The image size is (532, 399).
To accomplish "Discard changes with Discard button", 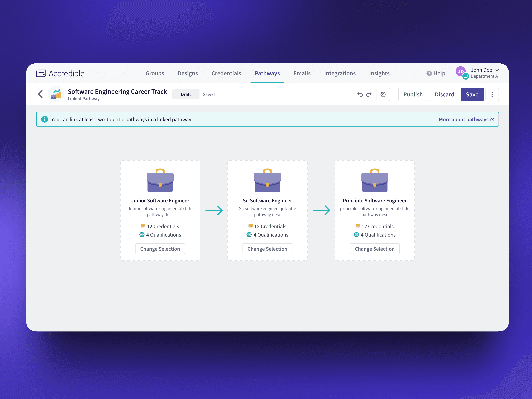I will tap(444, 94).
